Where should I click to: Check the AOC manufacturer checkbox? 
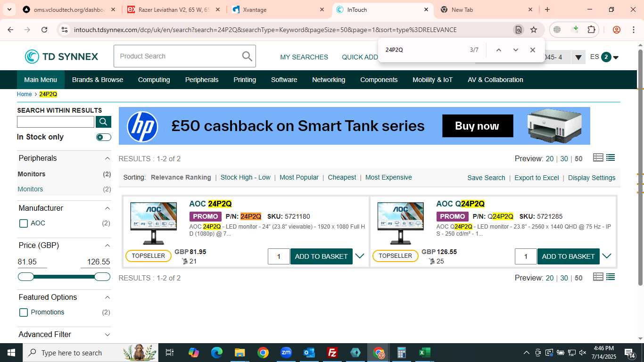[x=24, y=223]
